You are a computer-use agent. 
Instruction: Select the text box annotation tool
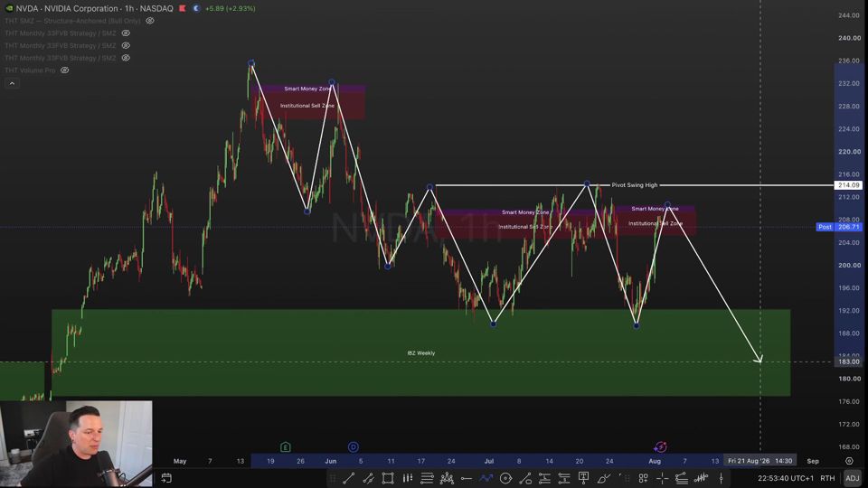[x=583, y=478]
